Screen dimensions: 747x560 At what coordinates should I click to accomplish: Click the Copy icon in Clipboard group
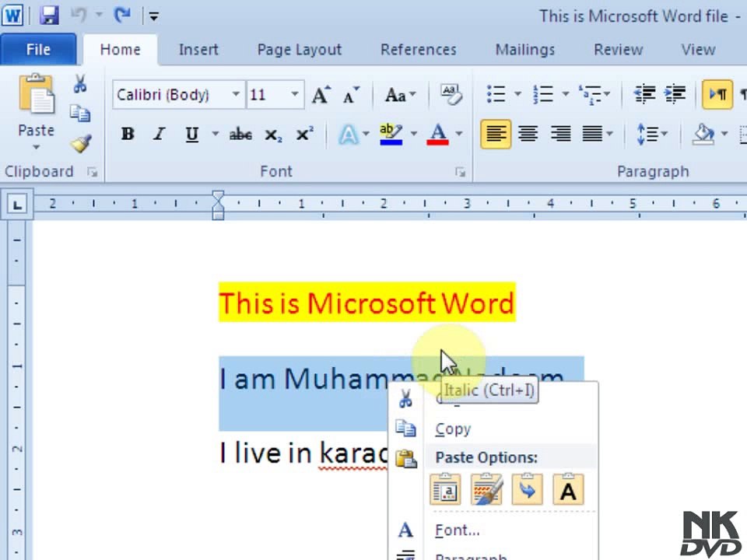pos(80,114)
